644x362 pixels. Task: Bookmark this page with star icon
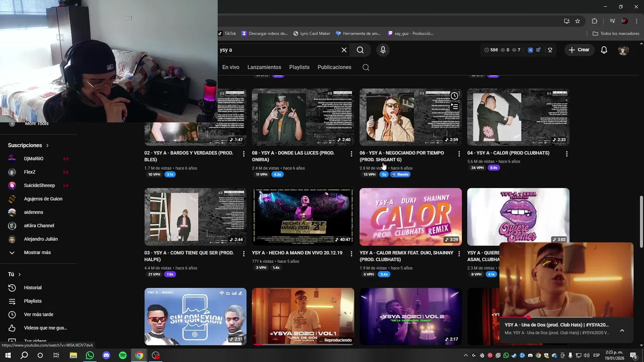tap(578, 21)
